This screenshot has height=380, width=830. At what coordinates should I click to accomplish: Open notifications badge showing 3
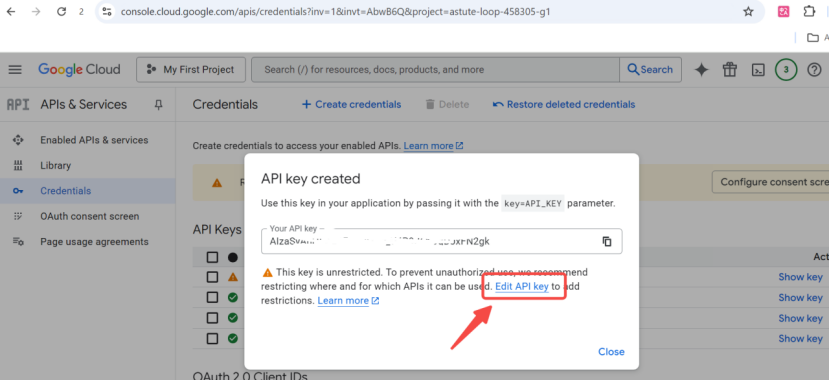coord(786,70)
